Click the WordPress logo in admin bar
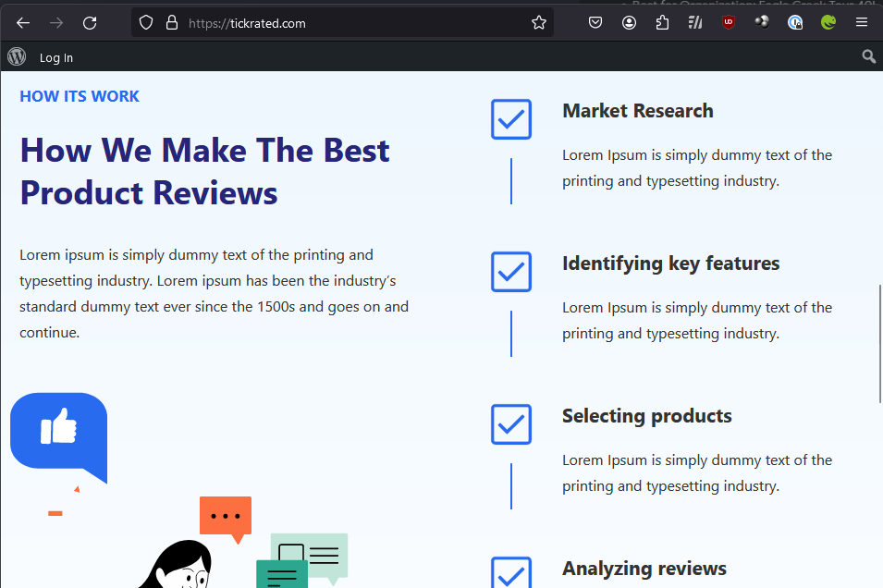This screenshot has height=588, width=883. pos(17,57)
